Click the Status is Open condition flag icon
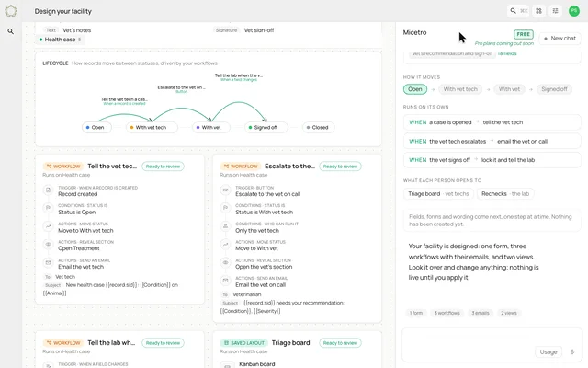This screenshot has height=368, width=588. click(x=48, y=208)
